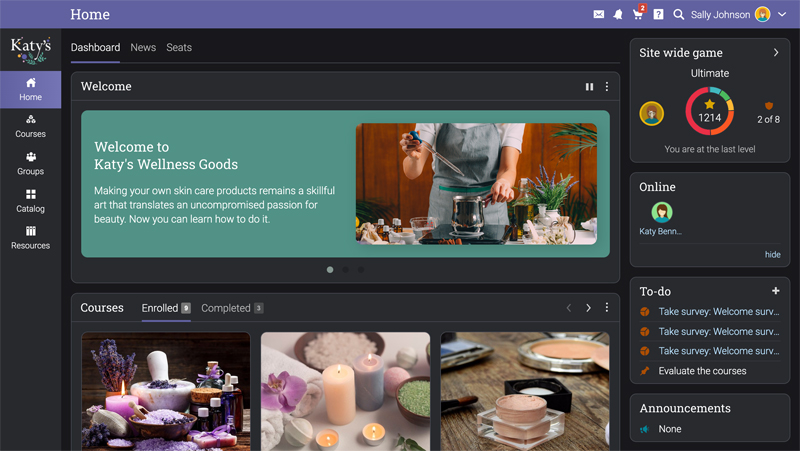Go to previous courses page arrow

568,308
